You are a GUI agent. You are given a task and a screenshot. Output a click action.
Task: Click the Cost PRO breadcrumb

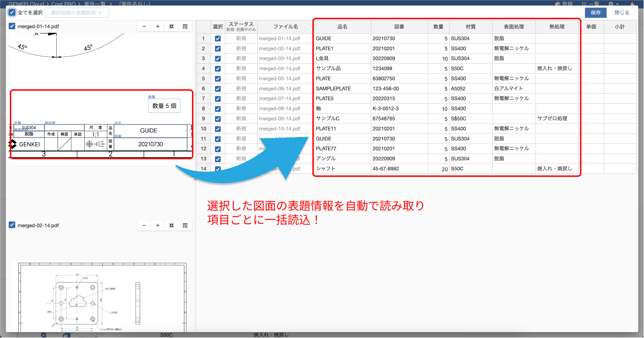(63, 4)
